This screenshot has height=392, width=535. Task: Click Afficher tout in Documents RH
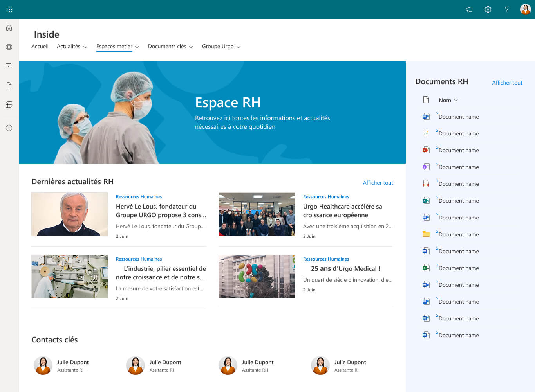(x=507, y=83)
